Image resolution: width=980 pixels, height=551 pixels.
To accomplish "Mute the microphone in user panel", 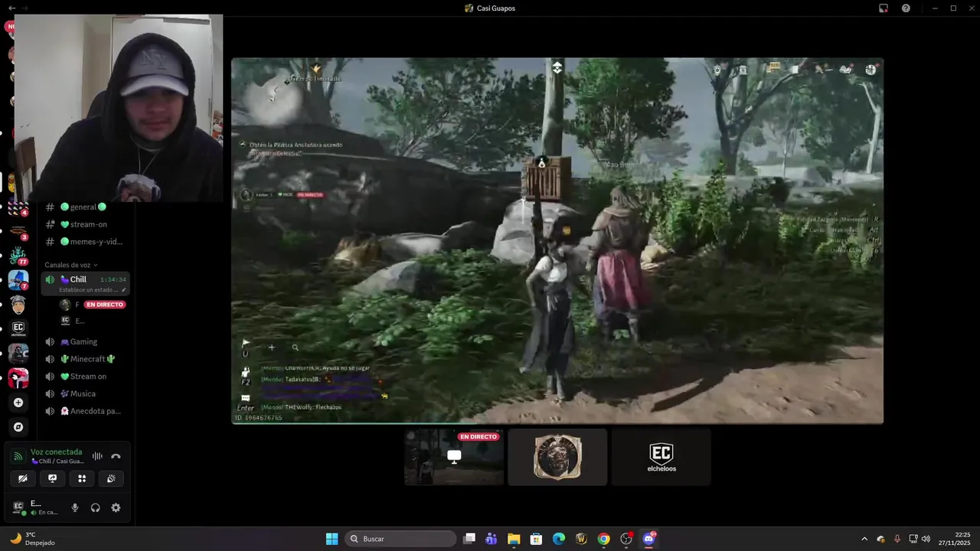I will (75, 507).
